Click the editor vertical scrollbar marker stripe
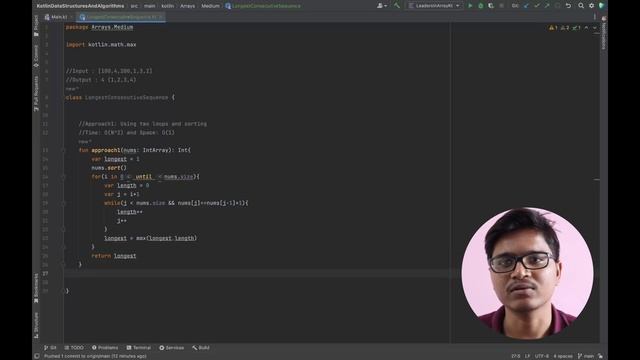This screenshot has height=360, width=640. (597, 180)
